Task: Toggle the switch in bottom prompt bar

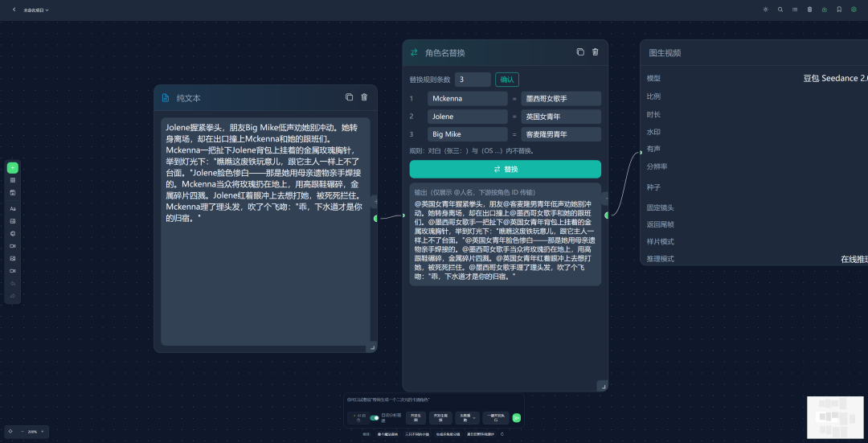Action: (375, 418)
